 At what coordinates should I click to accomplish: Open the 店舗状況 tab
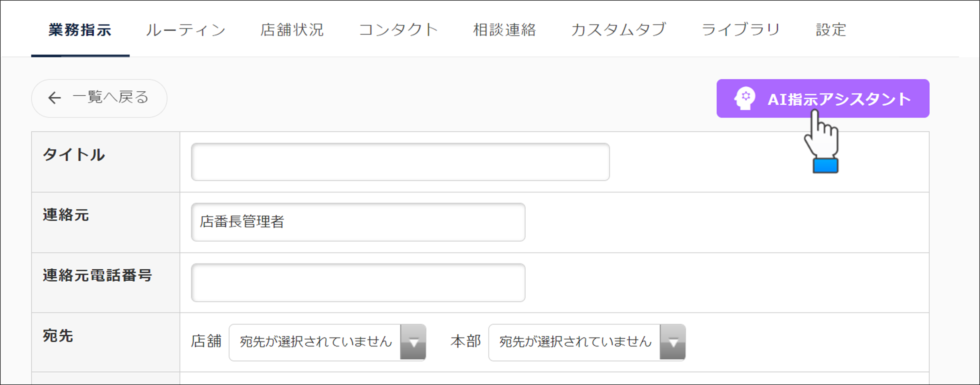click(x=292, y=30)
